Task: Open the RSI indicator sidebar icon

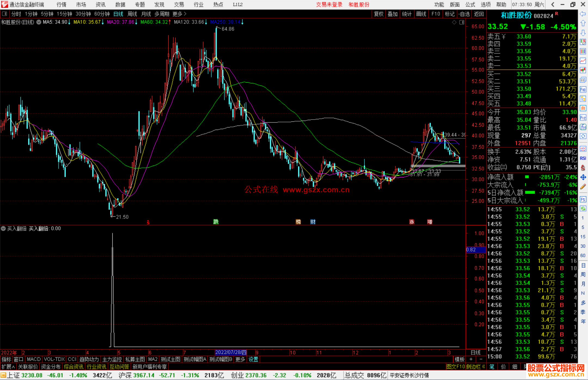Action: click(x=583, y=158)
